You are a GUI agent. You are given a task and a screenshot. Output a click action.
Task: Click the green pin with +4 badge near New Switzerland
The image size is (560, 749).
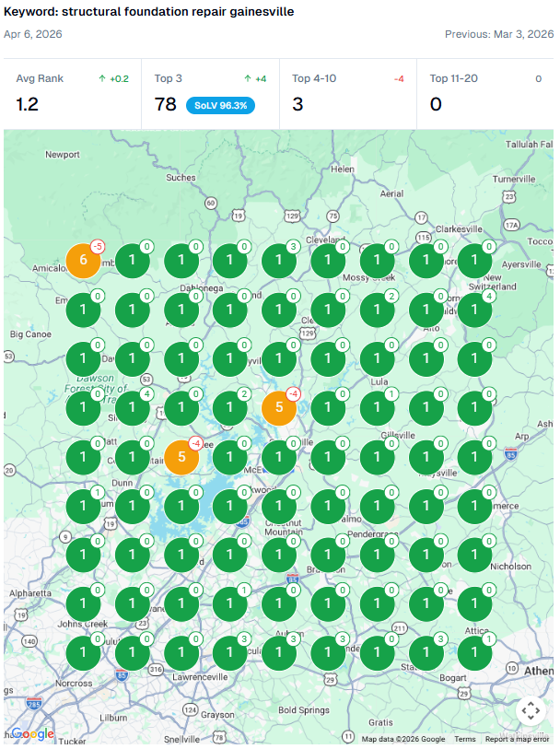point(474,310)
